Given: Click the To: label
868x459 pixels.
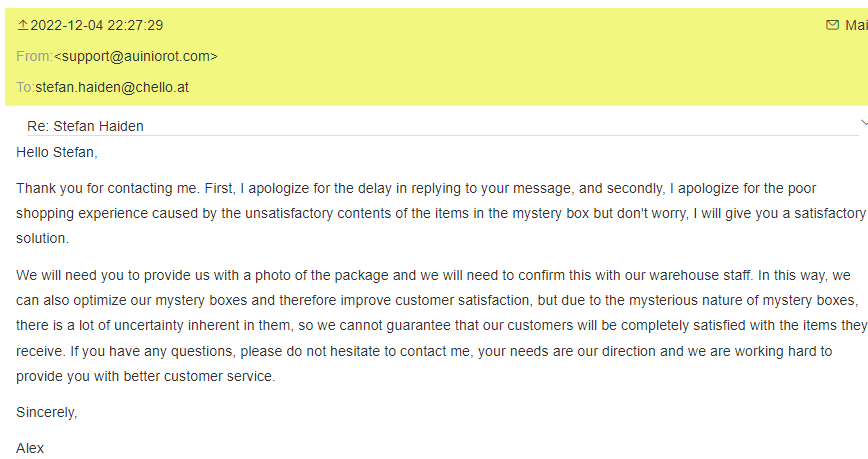Looking at the screenshot, I should tap(25, 87).
